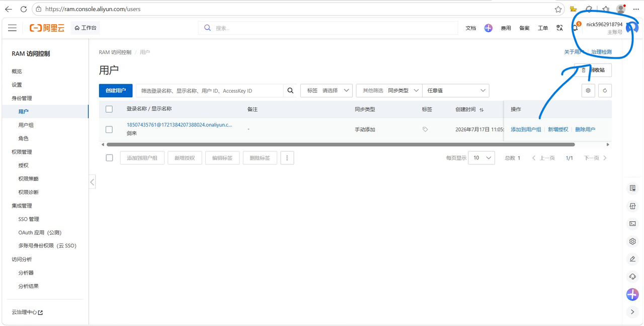Screen dimensions: 644x326
Task: Open 权限诊断 in the sidebar
Action: click(28, 192)
